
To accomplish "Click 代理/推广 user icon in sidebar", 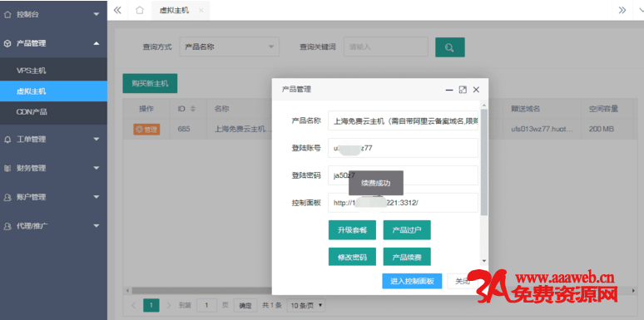I will point(7,225).
